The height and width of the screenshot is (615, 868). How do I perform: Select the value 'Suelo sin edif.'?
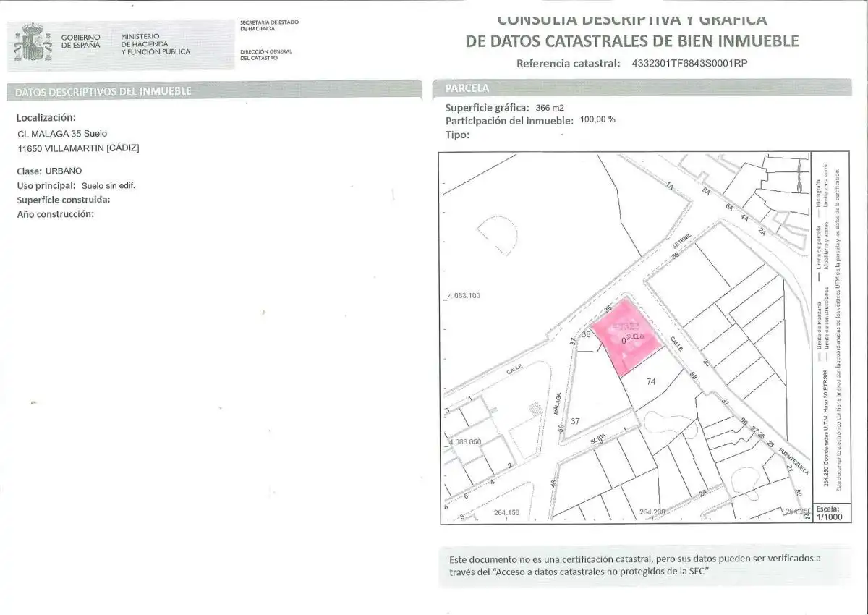(x=109, y=186)
